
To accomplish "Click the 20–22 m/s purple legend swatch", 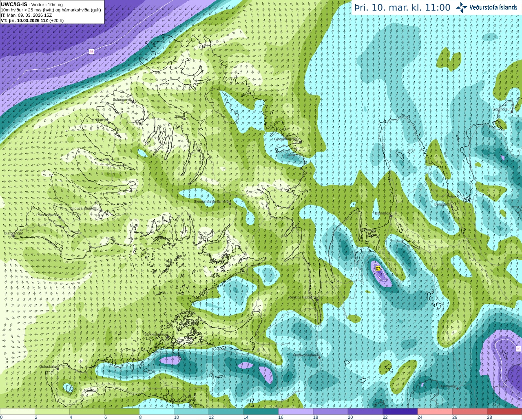I will click(x=365, y=411).
